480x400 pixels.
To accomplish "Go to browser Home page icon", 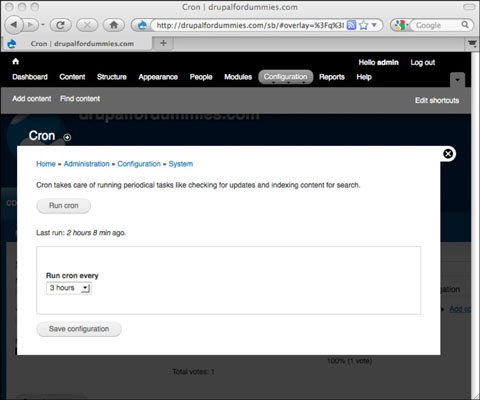I will (x=114, y=25).
